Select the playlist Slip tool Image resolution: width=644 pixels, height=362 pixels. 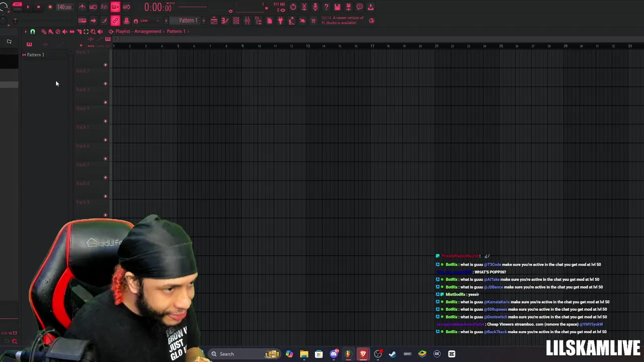pyautogui.click(x=71, y=31)
